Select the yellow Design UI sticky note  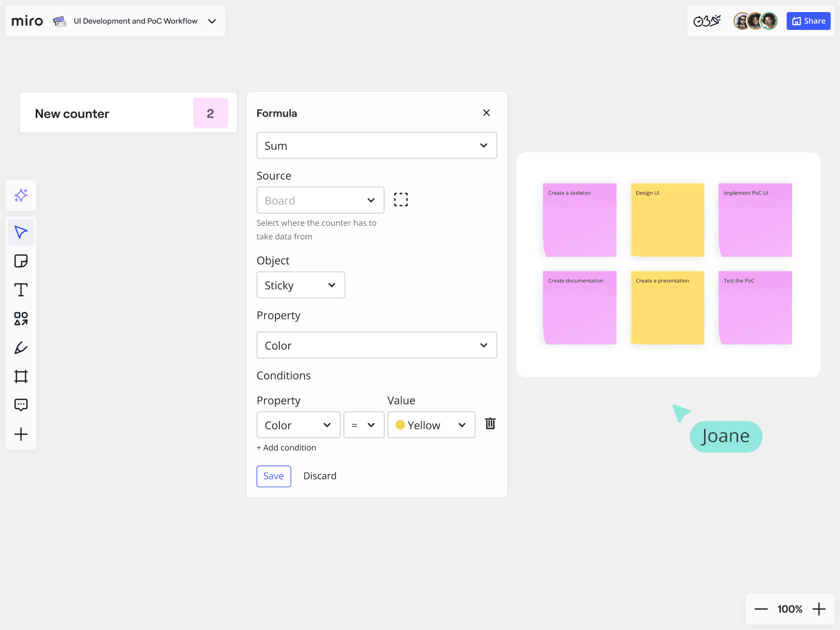pos(667,220)
